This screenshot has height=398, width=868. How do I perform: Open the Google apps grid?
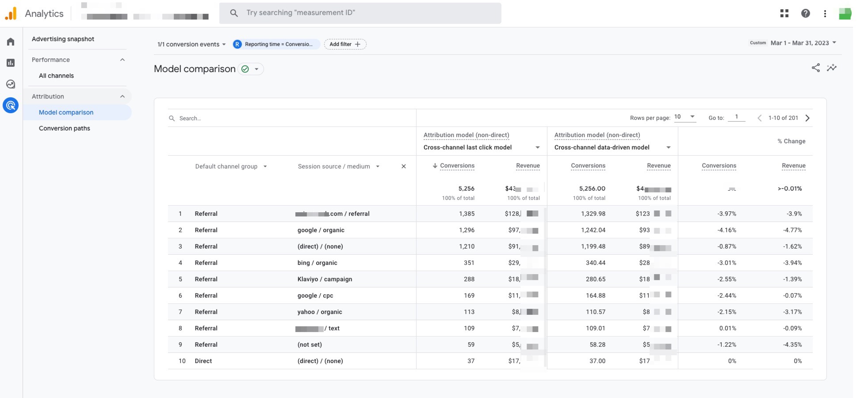click(784, 13)
